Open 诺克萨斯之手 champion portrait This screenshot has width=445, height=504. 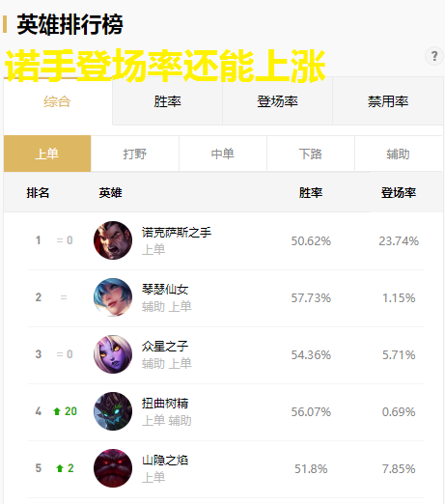(x=113, y=240)
